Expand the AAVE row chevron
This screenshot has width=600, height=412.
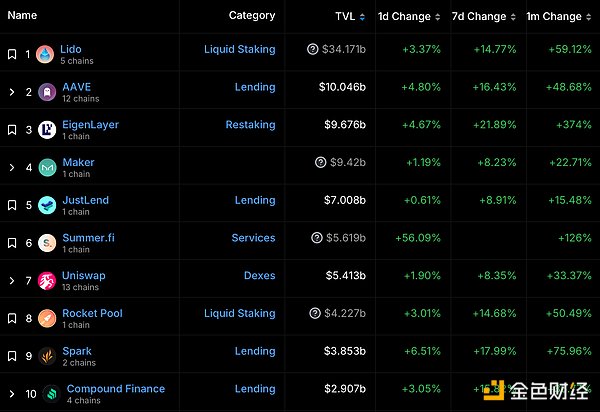(12, 92)
